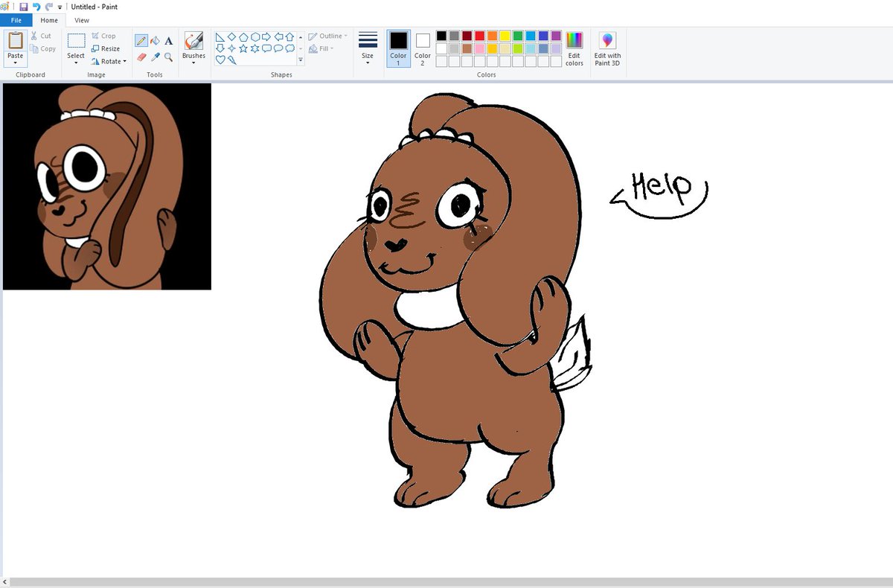Switch to the View tab

82,20
